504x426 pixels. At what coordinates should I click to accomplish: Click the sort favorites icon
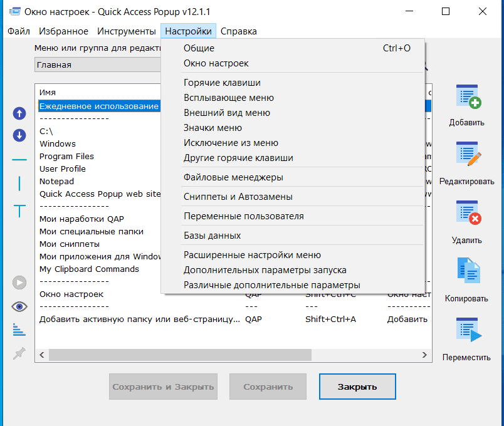click(x=19, y=330)
